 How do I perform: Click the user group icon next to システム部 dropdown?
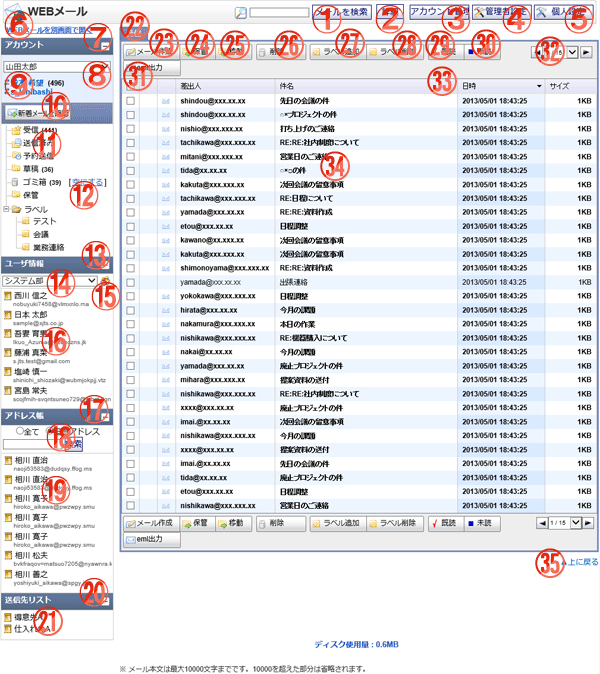point(104,281)
